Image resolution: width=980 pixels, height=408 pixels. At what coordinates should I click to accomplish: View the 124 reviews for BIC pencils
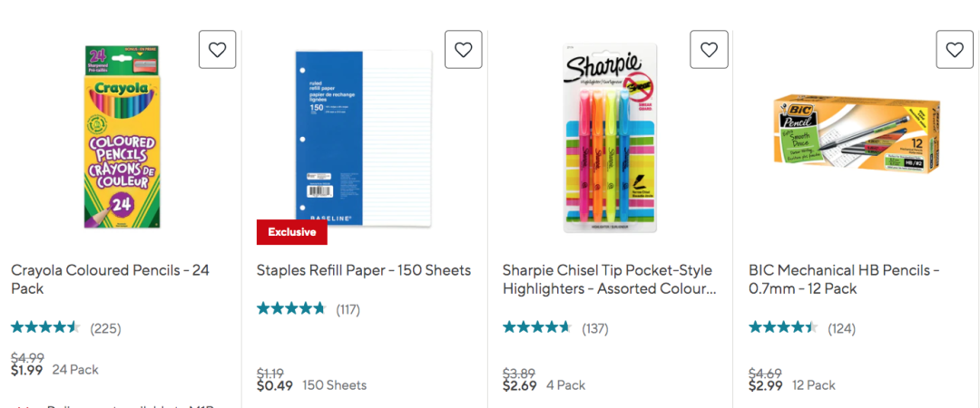(841, 328)
